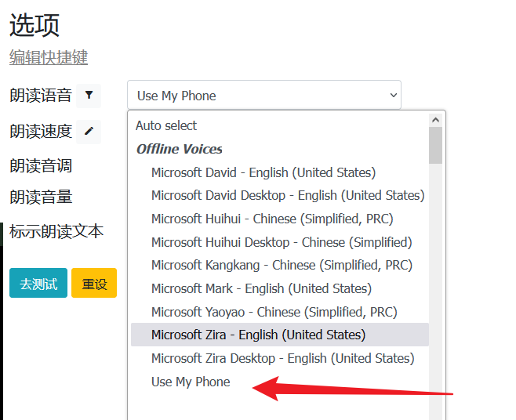Select Microsoft David Desktop voice
Viewport: 516px width, 420px height.
287,195
